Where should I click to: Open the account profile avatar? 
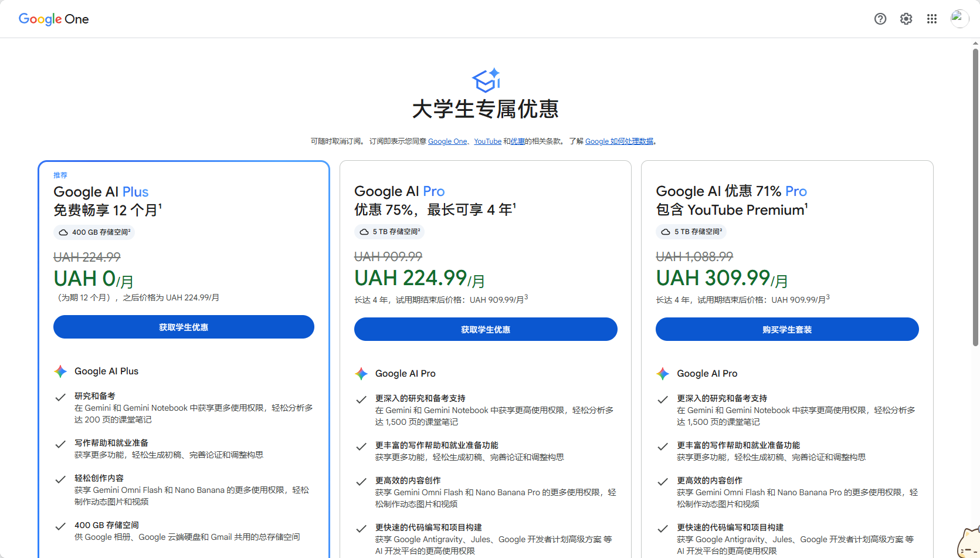click(x=959, y=19)
